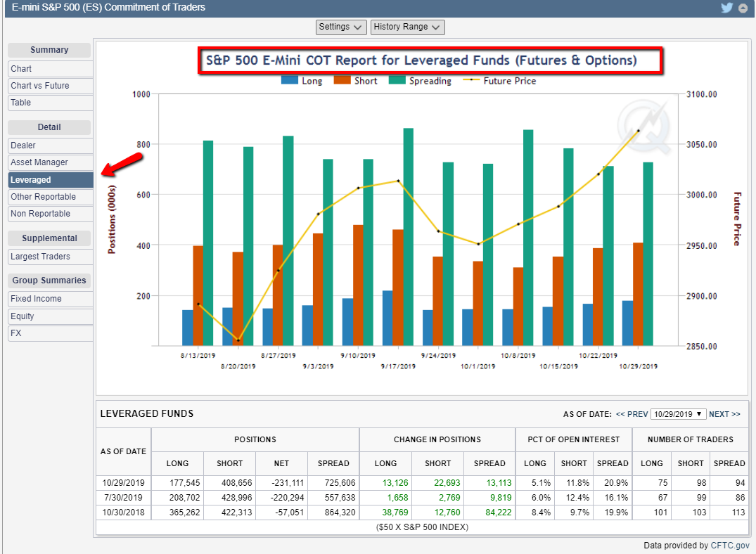The width and height of the screenshot is (756, 554).
Task: Select the Leveraged detail report
Action: 50,179
